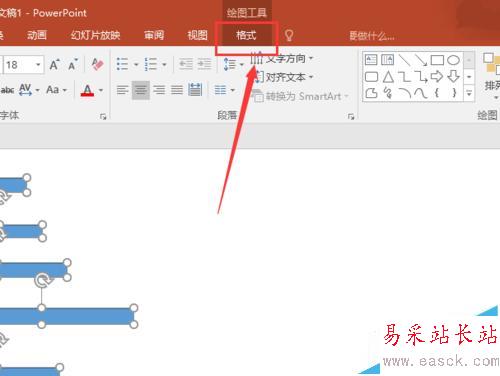Viewport: 500px width, 376px height.
Task: Select the right block arrow shape
Action: click(x=437, y=77)
